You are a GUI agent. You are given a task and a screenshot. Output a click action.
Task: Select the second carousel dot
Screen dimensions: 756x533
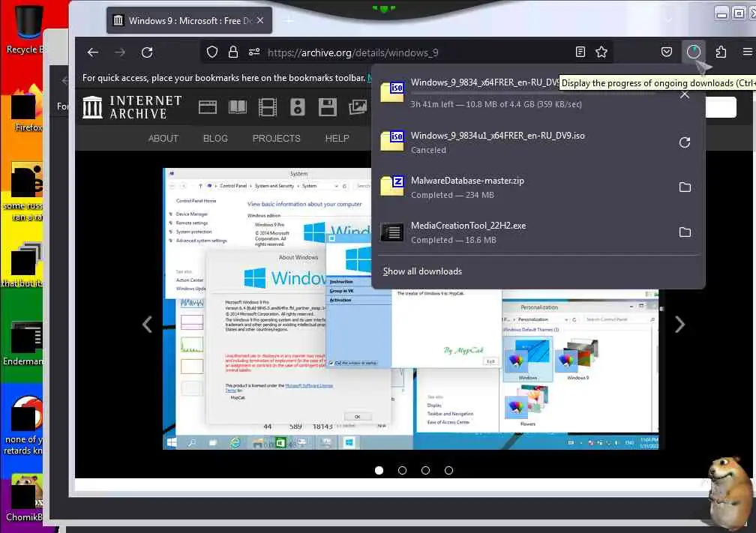pos(402,470)
